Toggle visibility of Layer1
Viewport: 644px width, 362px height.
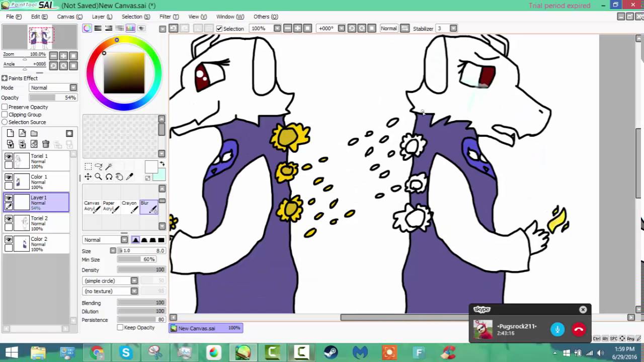9,199
